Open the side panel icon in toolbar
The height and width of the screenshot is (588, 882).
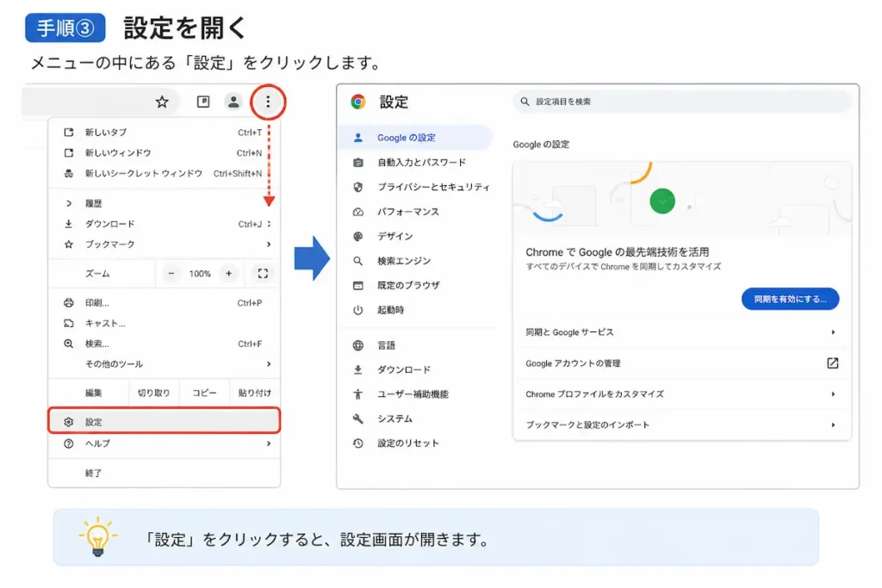pos(203,102)
